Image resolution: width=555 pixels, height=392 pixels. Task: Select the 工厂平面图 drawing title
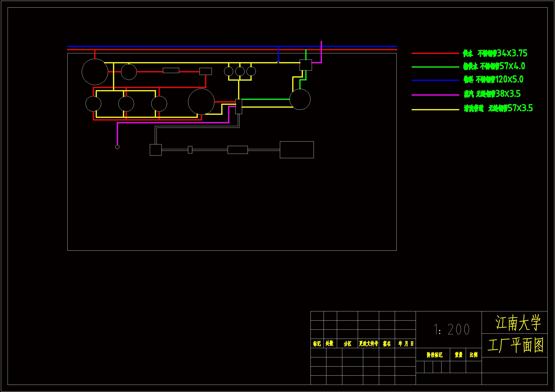point(515,345)
